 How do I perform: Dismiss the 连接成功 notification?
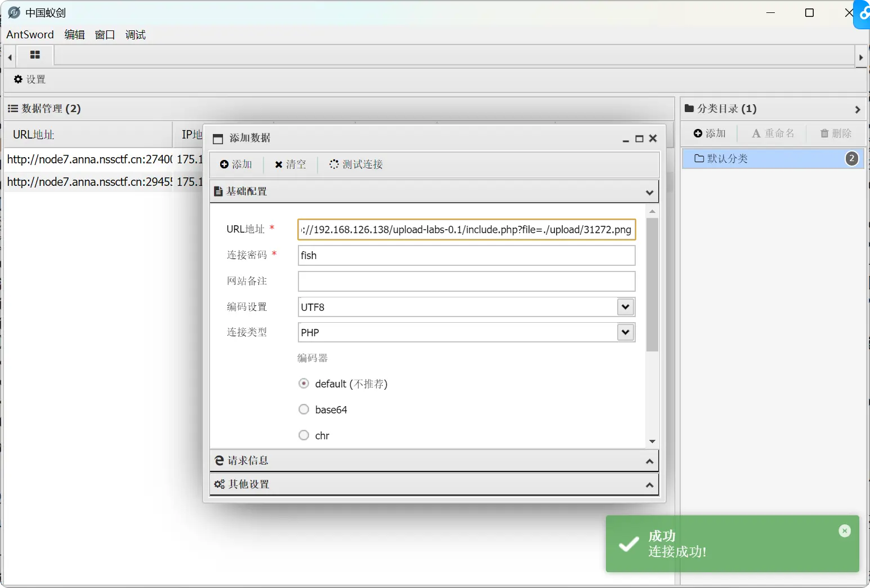tap(845, 531)
